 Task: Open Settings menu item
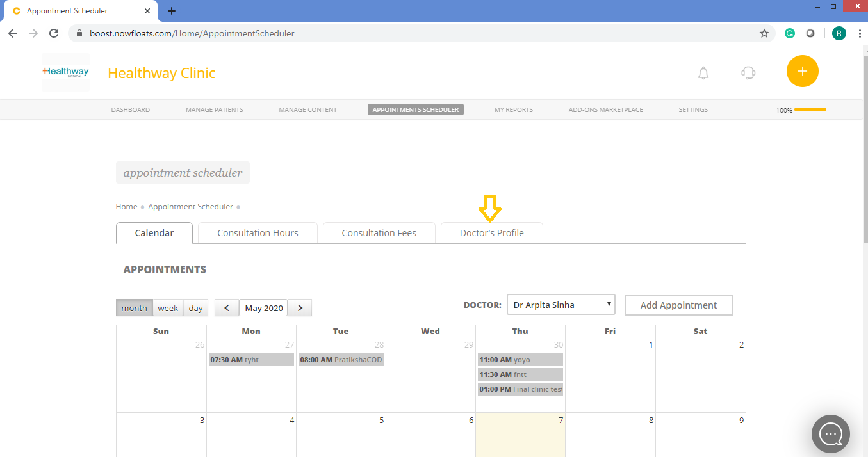point(693,109)
